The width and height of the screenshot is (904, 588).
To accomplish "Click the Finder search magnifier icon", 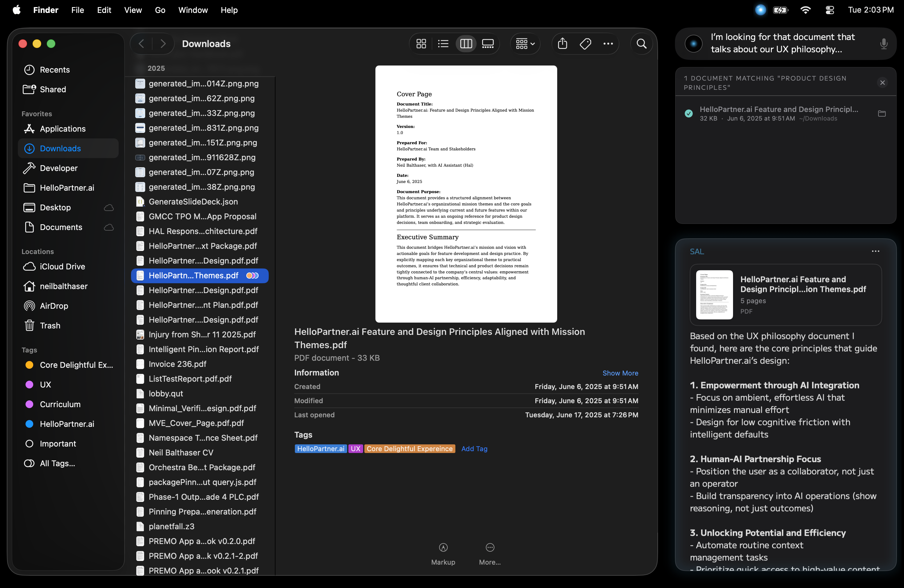I will (x=641, y=44).
